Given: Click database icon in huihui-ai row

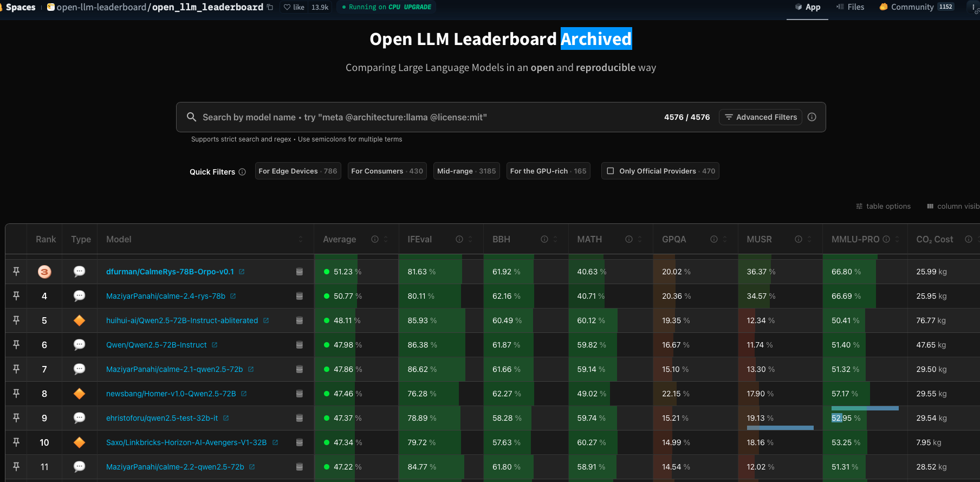Looking at the screenshot, I should click(300, 320).
